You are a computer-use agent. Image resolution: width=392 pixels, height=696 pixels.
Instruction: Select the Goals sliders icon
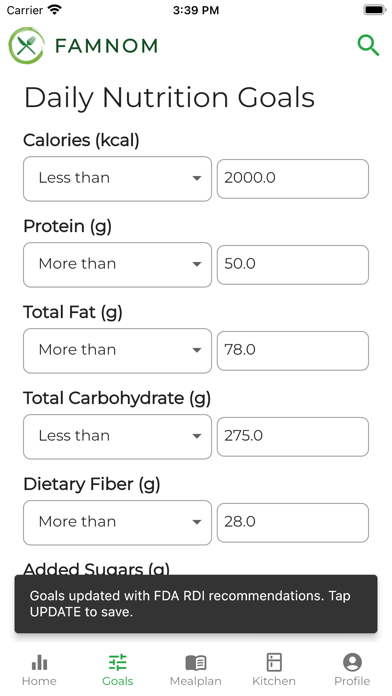[x=118, y=662]
